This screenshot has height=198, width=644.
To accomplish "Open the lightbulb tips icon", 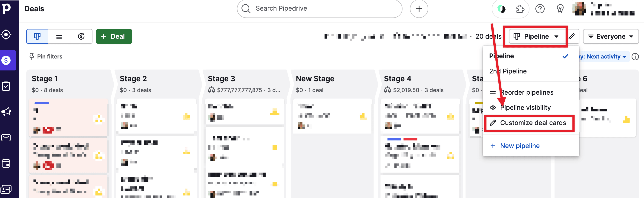I will [560, 9].
